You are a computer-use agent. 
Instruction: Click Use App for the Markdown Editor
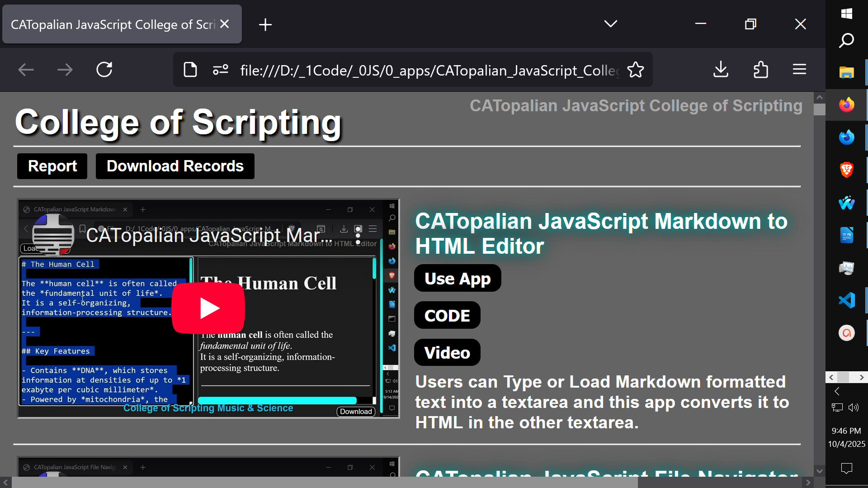click(x=457, y=278)
